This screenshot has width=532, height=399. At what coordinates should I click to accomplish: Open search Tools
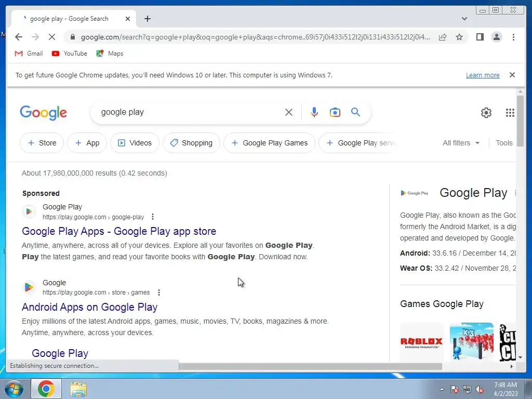[x=504, y=143]
